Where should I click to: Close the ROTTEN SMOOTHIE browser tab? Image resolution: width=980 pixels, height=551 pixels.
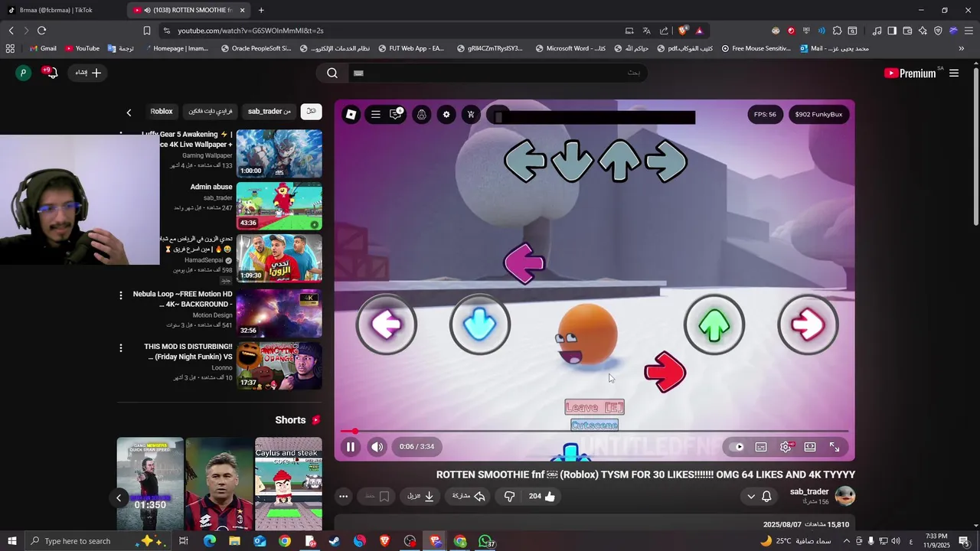[243, 10]
